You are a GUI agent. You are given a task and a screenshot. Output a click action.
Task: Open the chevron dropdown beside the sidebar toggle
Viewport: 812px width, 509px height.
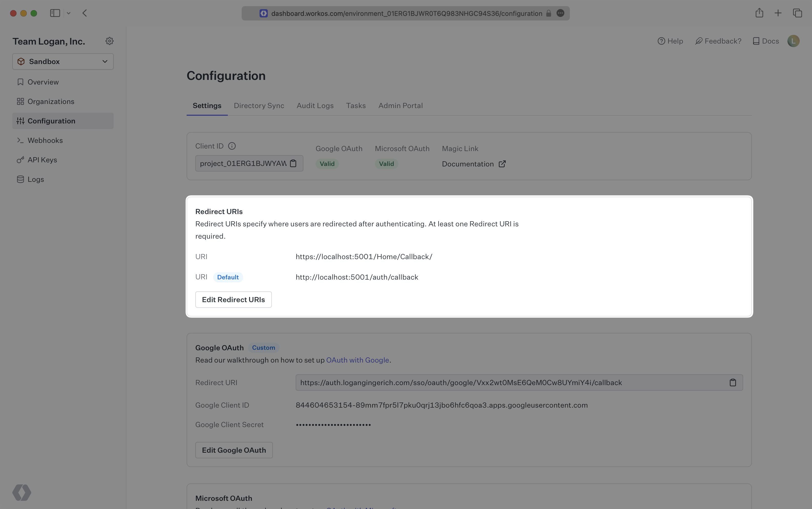pos(69,13)
